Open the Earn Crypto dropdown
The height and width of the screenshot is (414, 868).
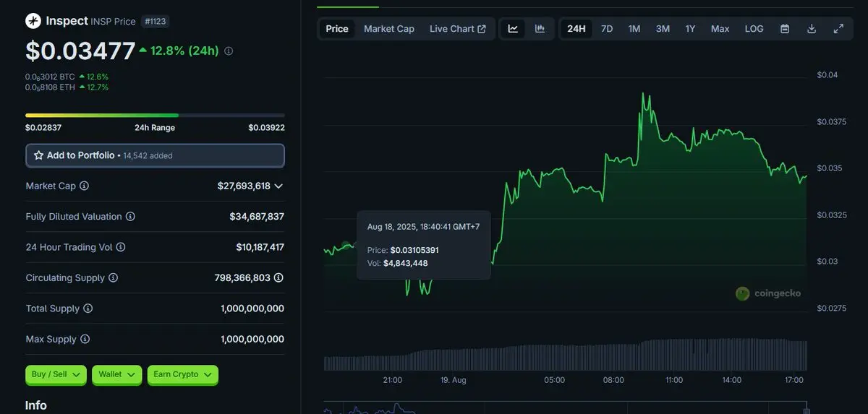click(182, 374)
